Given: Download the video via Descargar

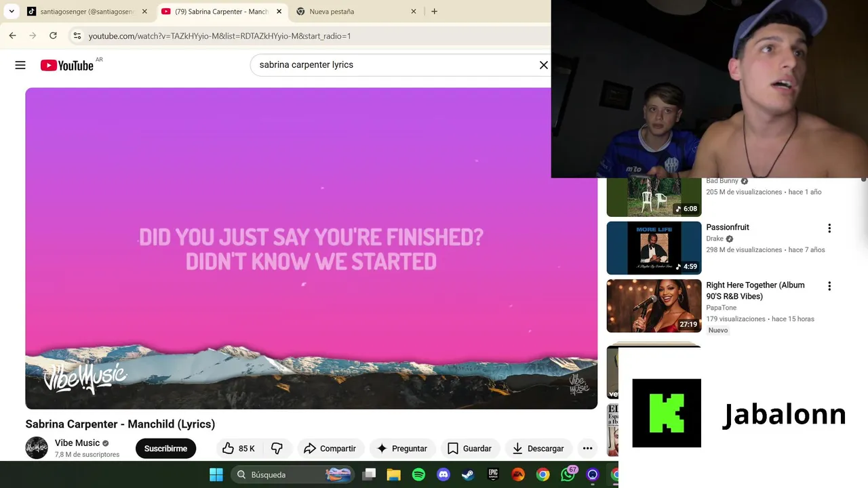Looking at the screenshot, I should pos(538,448).
